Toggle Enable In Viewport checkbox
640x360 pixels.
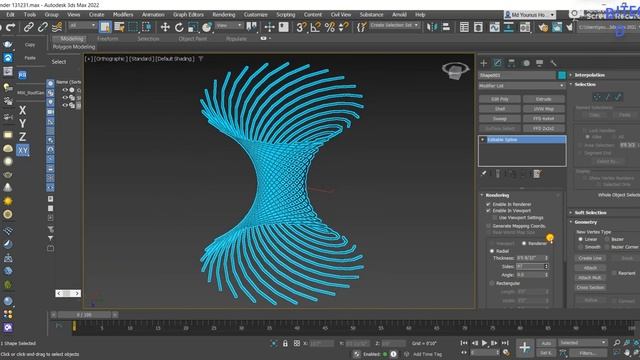point(489,211)
